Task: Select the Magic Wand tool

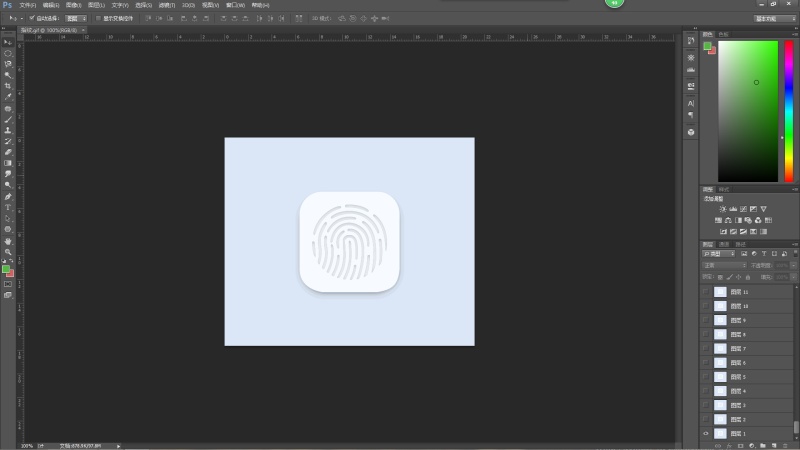Action: [x=8, y=76]
